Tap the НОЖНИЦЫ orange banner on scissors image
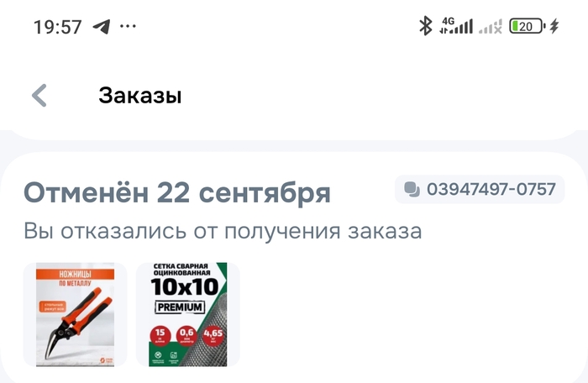Image resolution: width=588 pixels, height=383 pixels. [75, 274]
